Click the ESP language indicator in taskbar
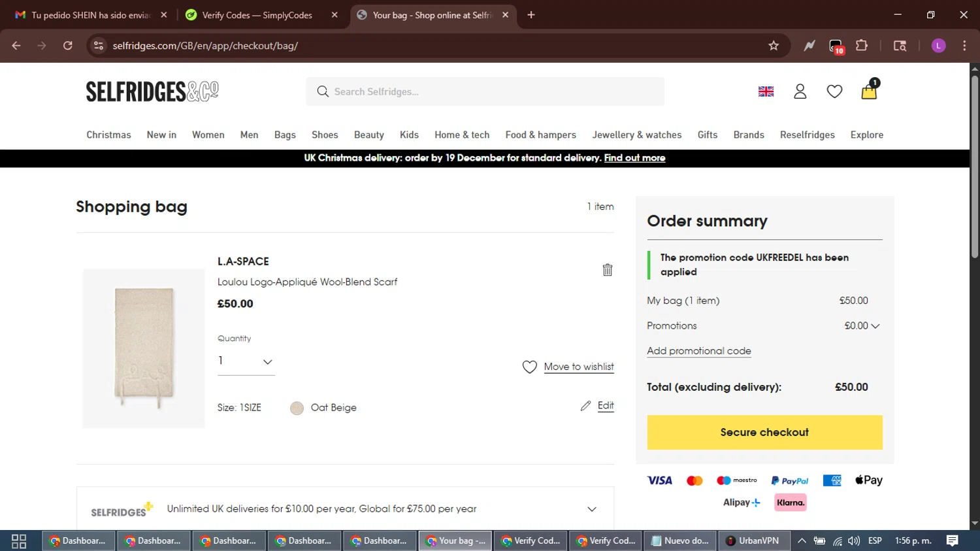 click(875, 541)
